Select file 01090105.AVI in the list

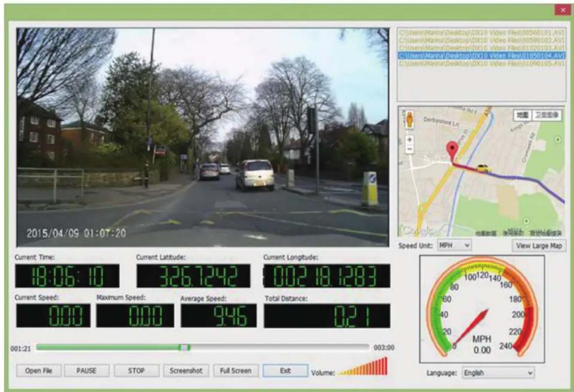(x=481, y=64)
